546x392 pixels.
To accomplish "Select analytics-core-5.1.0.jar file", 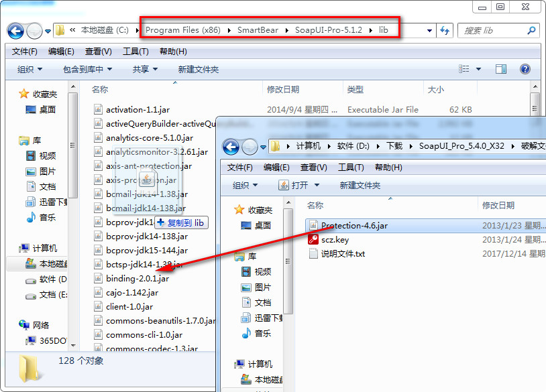I will pyautogui.click(x=150, y=138).
